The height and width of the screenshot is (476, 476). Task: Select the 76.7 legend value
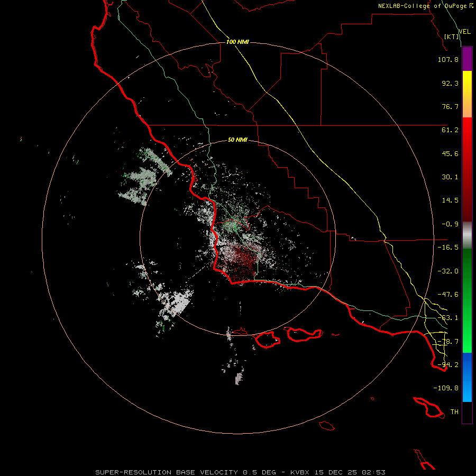click(450, 106)
